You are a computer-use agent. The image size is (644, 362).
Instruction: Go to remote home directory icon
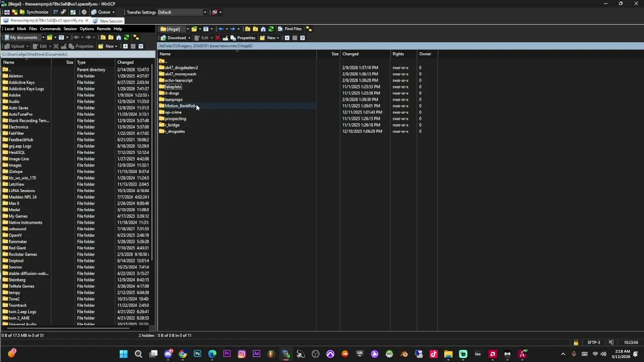click(263, 29)
